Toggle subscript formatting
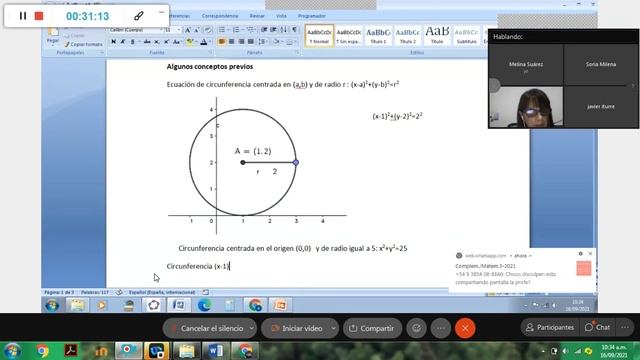 coord(157,42)
